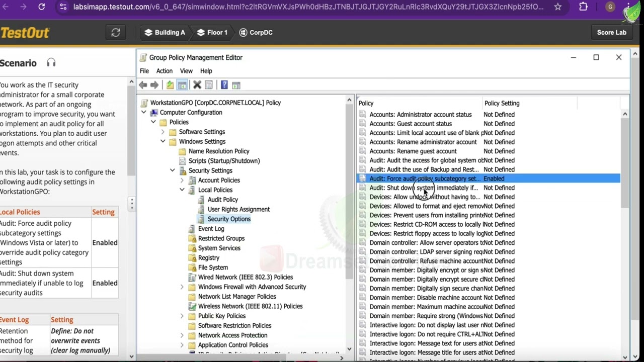Click the Group Policy Management Editor title icon
The image size is (644, 362).
pyautogui.click(x=143, y=57)
